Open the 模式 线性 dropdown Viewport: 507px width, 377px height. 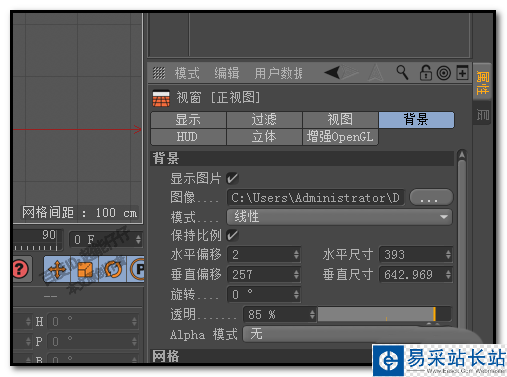339,217
